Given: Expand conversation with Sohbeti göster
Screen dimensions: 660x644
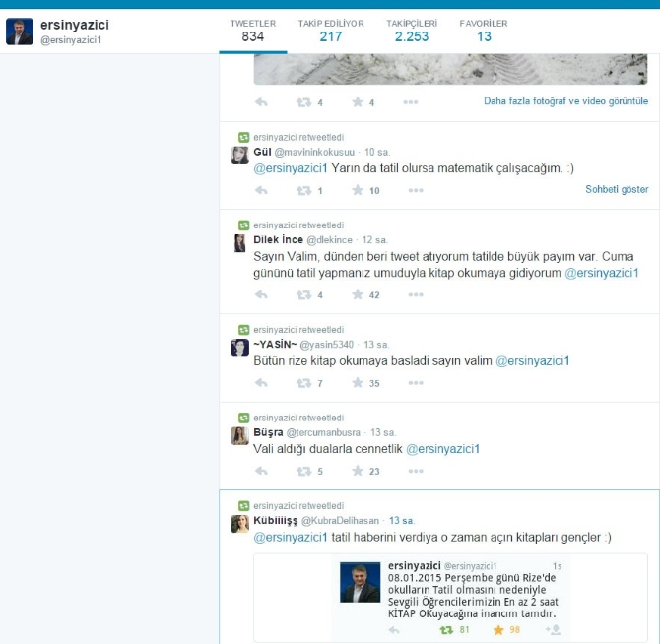Looking at the screenshot, I should (617, 189).
